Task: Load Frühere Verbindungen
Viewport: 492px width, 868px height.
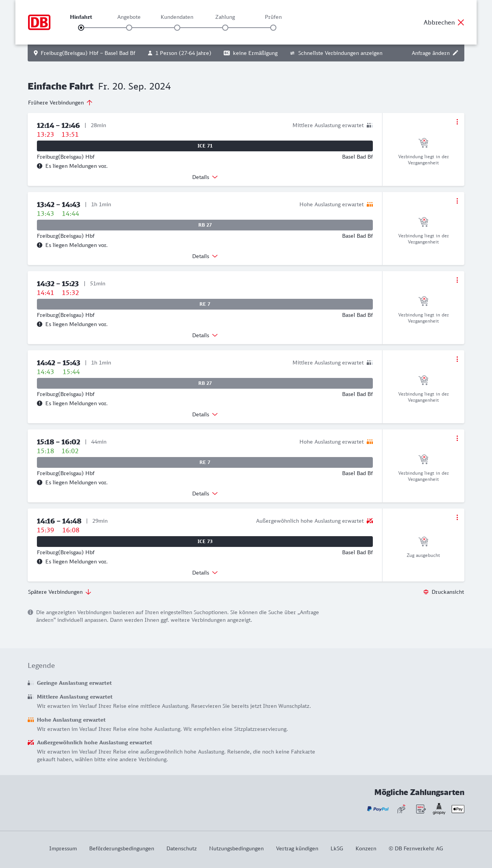Action: [60, 103]
